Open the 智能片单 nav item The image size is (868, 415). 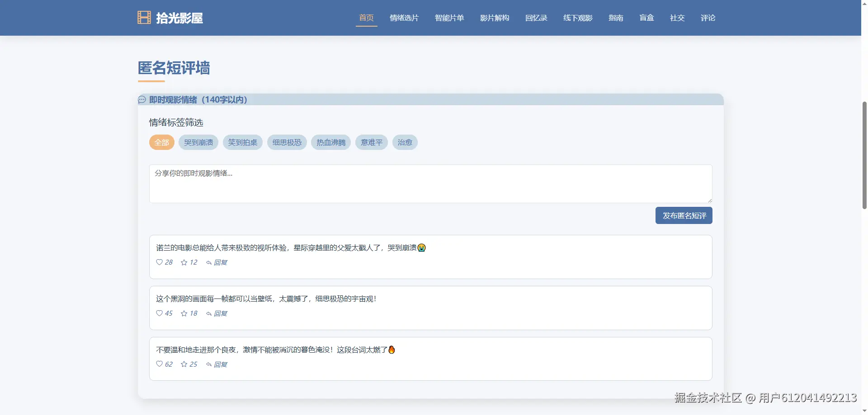tap(449, 18)
